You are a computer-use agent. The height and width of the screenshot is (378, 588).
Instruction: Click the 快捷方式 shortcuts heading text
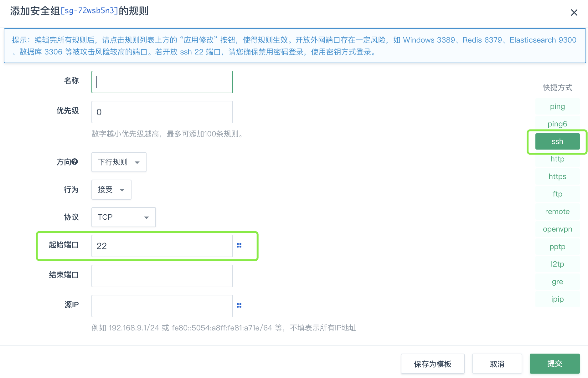pyautogui.click(x=557, y=88)
